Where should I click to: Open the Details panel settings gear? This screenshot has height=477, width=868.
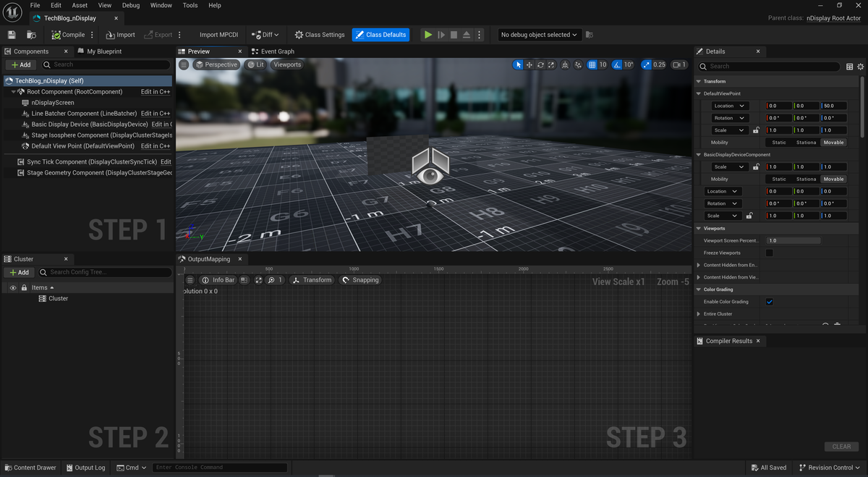tap(861, 66)
